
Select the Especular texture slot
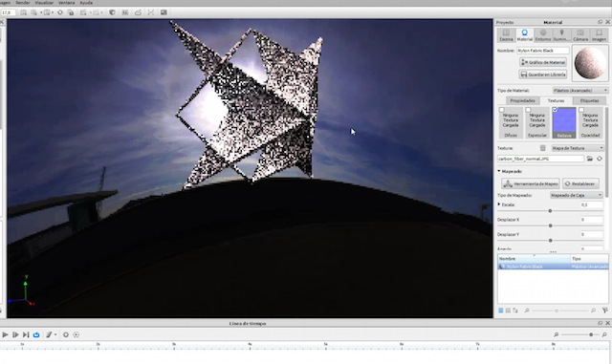(537, 123)
